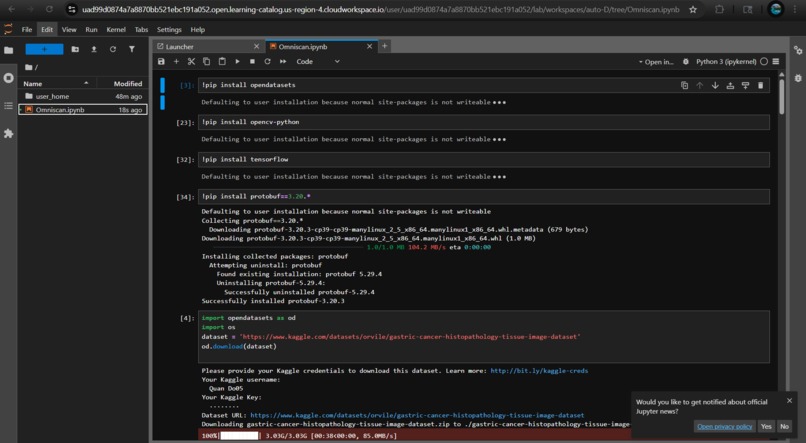This screenshot has width=806, height=443.
Task: Move the opendatasets cell down
Action: point(715,85)
